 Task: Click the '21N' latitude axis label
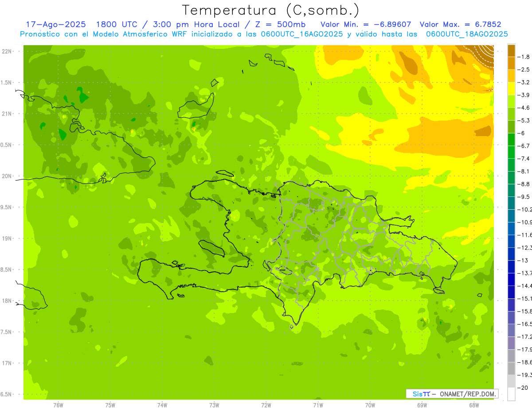pos(6,114)
